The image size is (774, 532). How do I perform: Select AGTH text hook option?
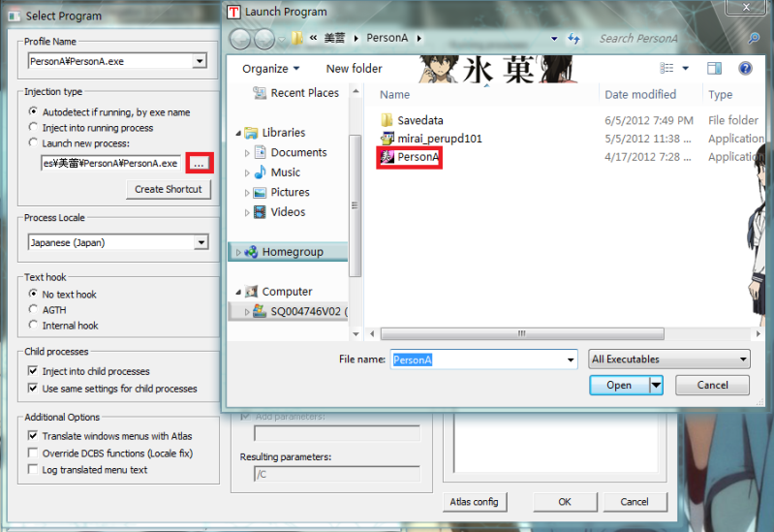(34, 310)
